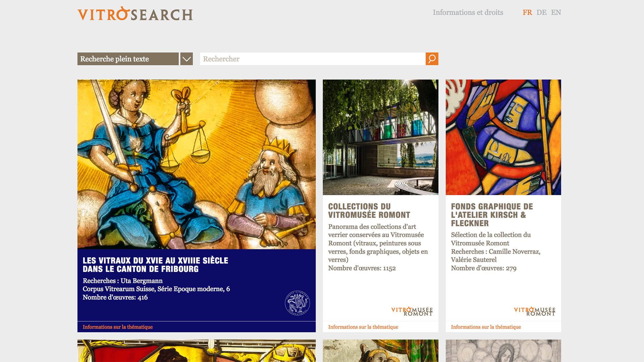This screenshot has width=644, height=362.
Task: Click the Vitrosearch logo
Action: (135, 14)
